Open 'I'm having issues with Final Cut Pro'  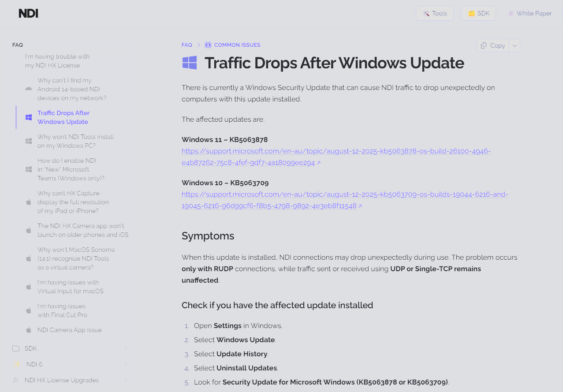[x=62, y=310]
